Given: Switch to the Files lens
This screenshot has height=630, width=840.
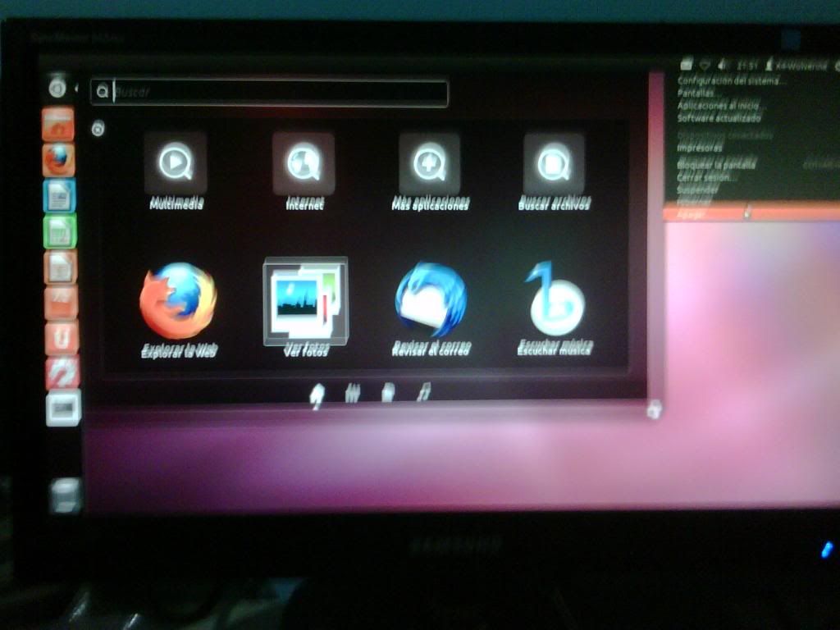Looking at the screenshot, I should [388, 393].
